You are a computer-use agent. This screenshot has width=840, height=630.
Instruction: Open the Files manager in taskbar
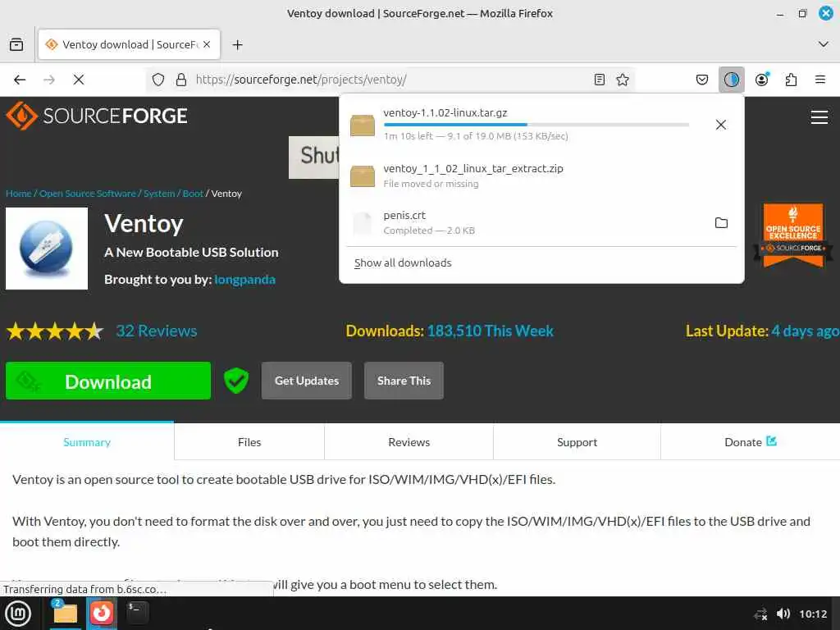[x=65, y=614]
